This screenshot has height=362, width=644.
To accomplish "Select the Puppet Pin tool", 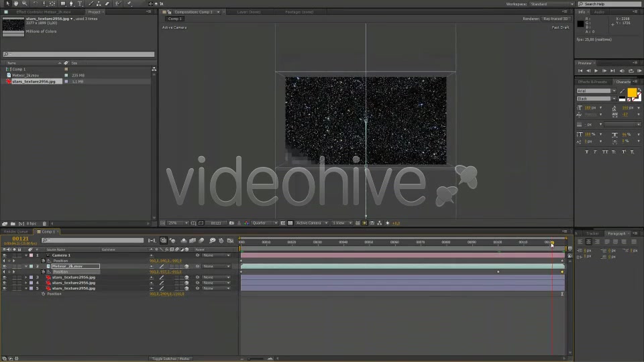I will click(x=129, y=4).
